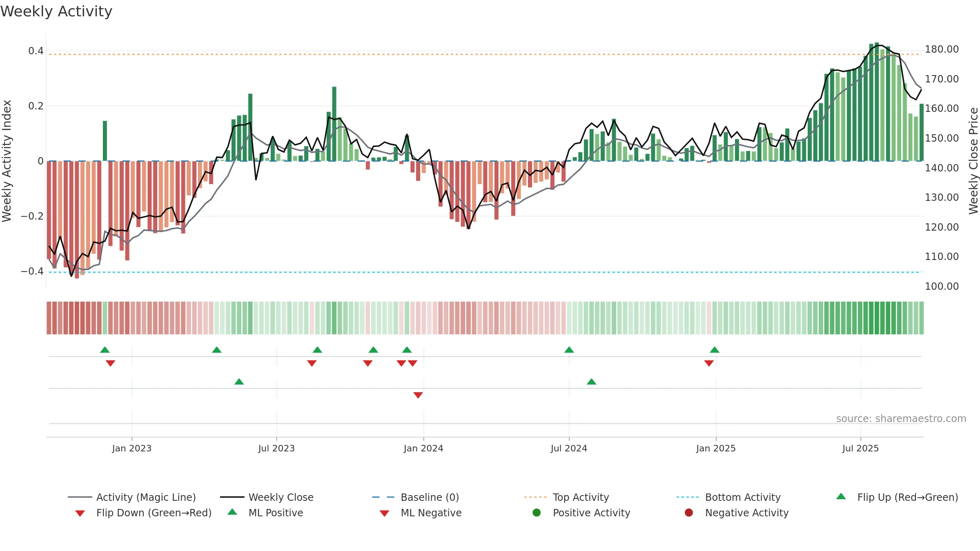Viewport: 980px width, 551px height.
Task: Toggle the Activity (Magic Line) legend entry
Action: [x=132, y=497]
